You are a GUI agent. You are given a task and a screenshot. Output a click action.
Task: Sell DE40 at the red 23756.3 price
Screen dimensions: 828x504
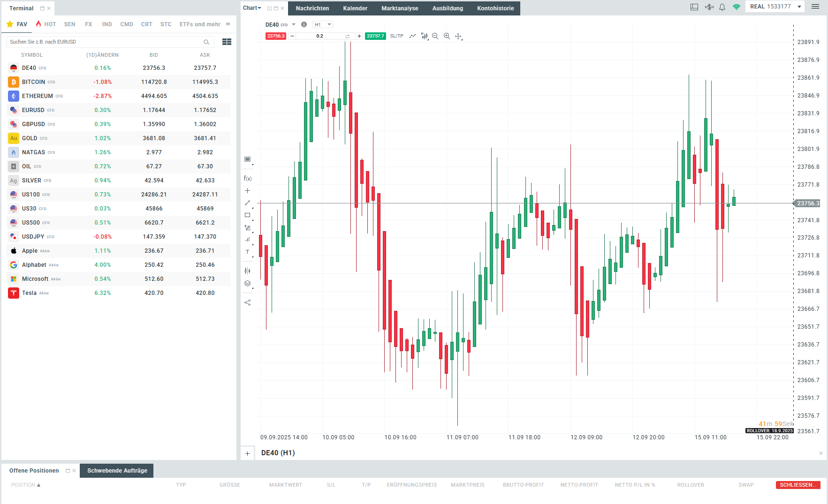276,36
